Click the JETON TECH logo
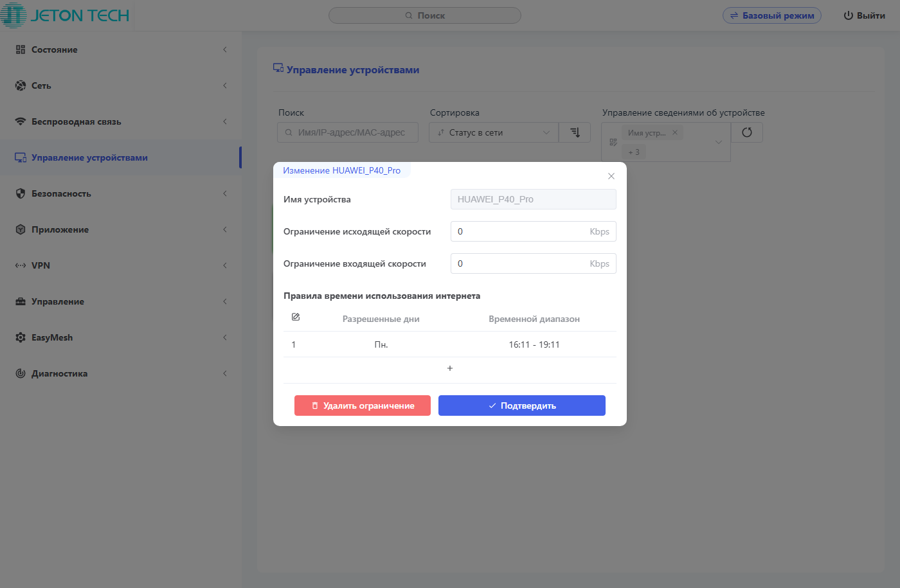The width and height of the screenshot is (900, 588). coord(66,15)
